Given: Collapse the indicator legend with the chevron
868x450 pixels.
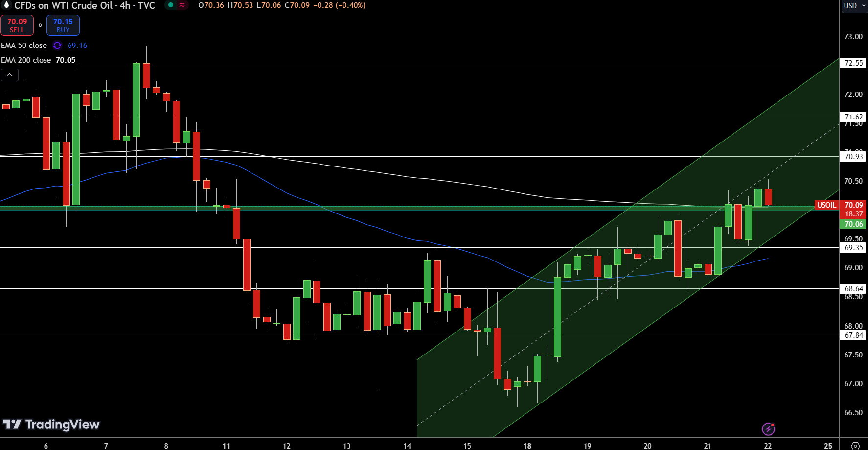Looking at the screenshot, I should click(10, 75).
